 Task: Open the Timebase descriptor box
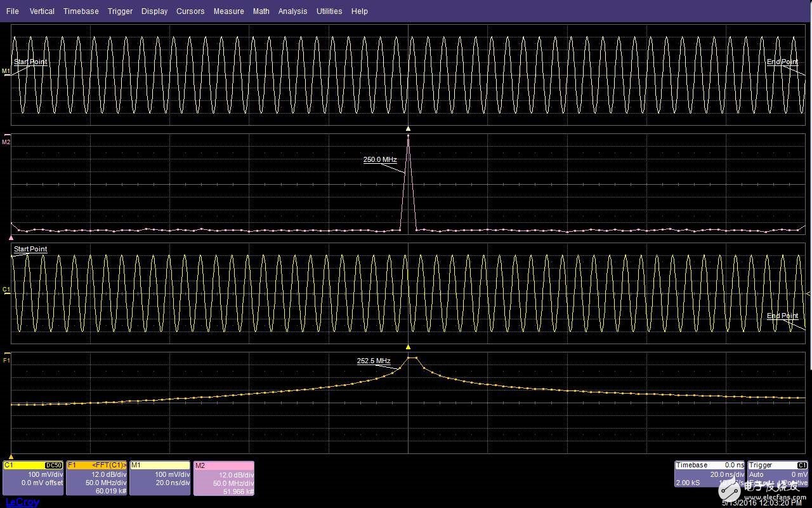(709, 474)
